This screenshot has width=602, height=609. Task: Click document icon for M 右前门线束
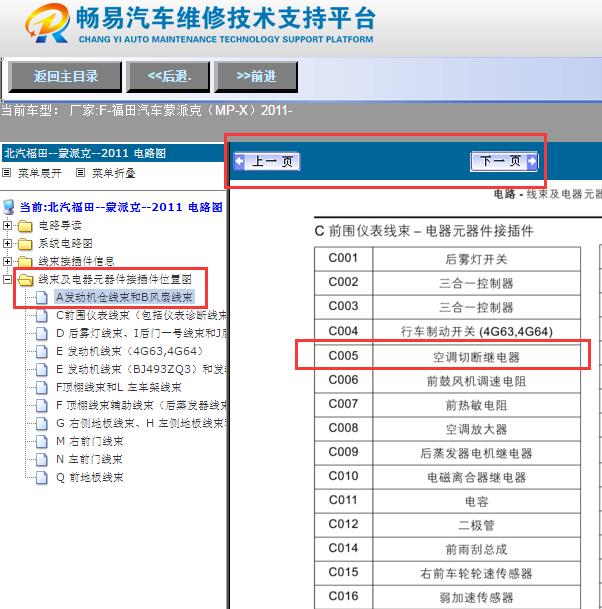pyautogui.click(x=42, y=442)
